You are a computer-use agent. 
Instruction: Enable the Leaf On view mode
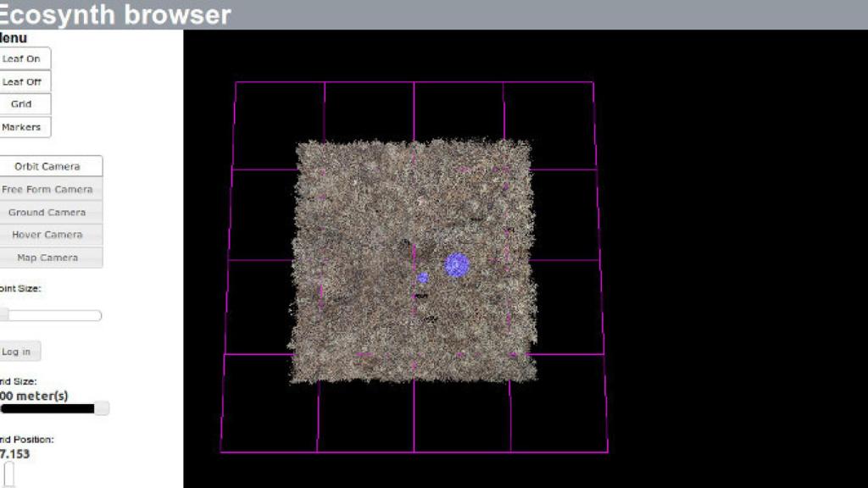point(25,58)
